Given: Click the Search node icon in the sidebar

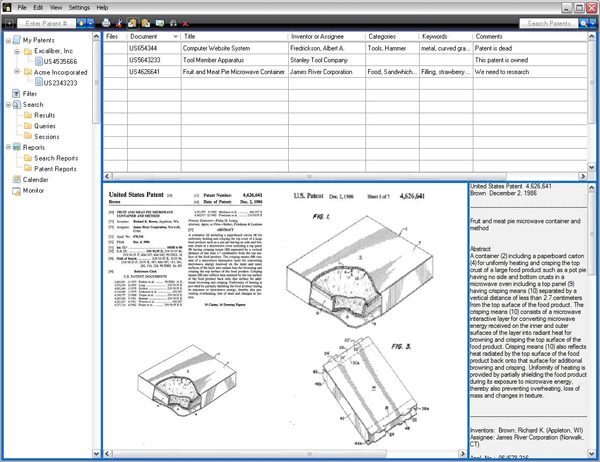Looking at the screenshot, I should [16, 104].
